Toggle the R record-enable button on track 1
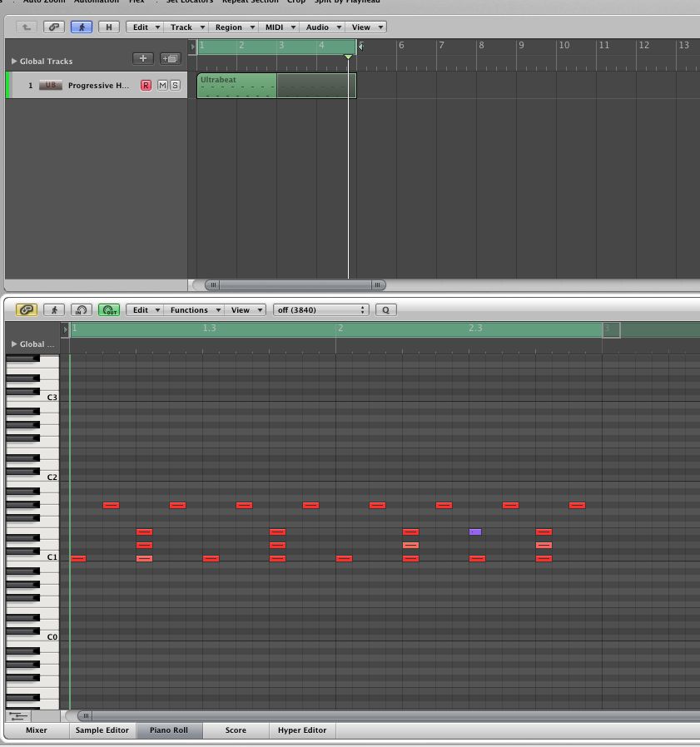The width and height of the screenshot is (700, 747). coord(146,86)
